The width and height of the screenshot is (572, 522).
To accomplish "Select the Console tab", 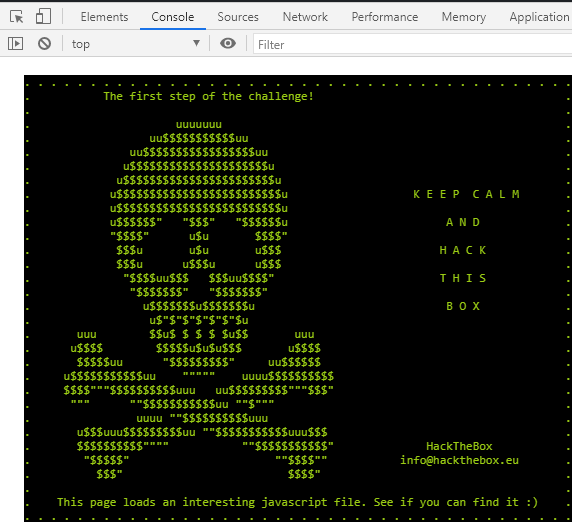I will click(x=173, y=17).
